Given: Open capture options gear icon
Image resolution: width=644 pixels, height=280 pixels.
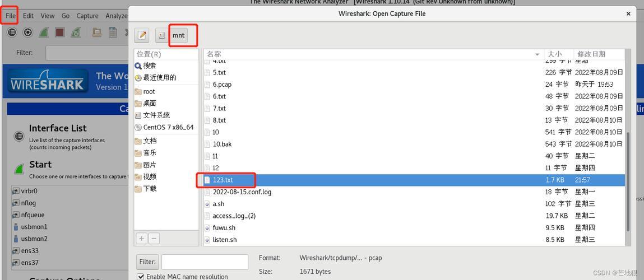Looking at the screenshot, I should 27,32.
